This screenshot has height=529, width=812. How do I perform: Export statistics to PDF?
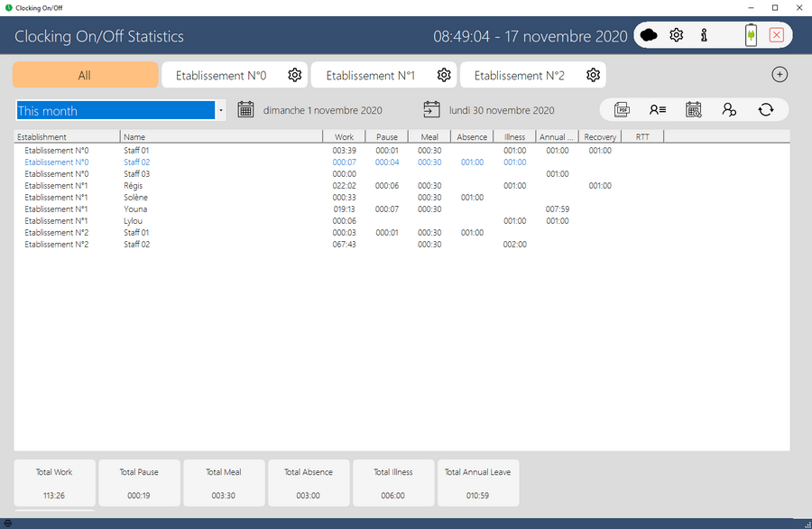[621, 109]
